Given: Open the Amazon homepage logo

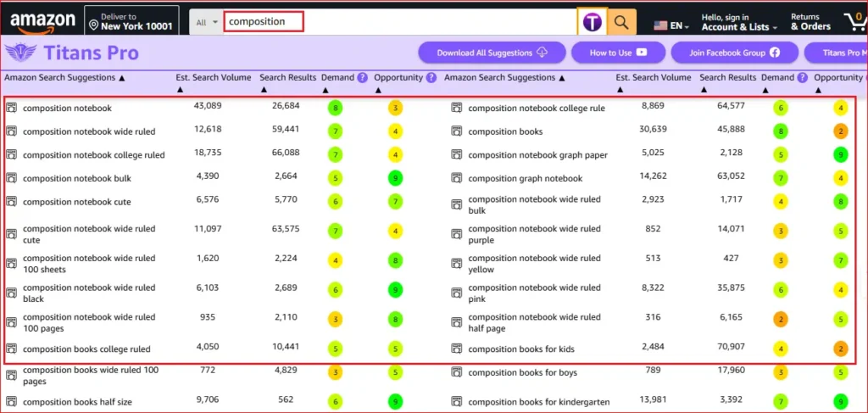Looking at the screenshot, I should 42,21.
